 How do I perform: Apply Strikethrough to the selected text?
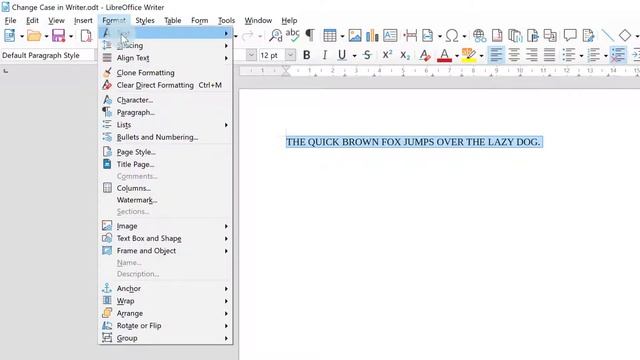tap(367, 55)
